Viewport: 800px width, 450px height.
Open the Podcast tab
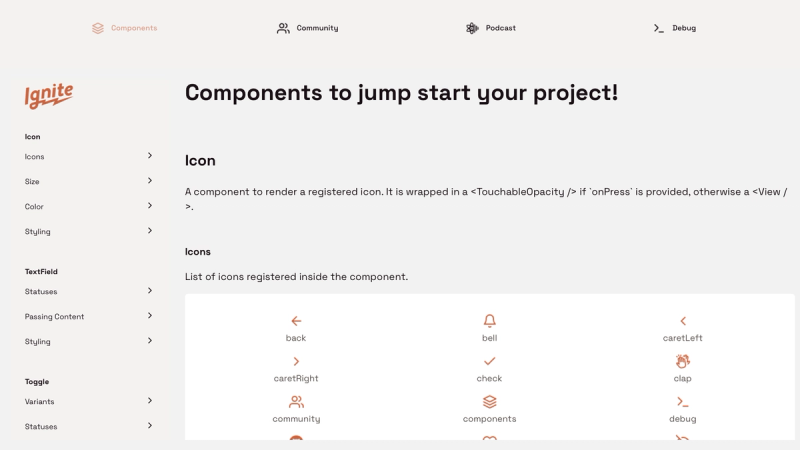point(491,28)
